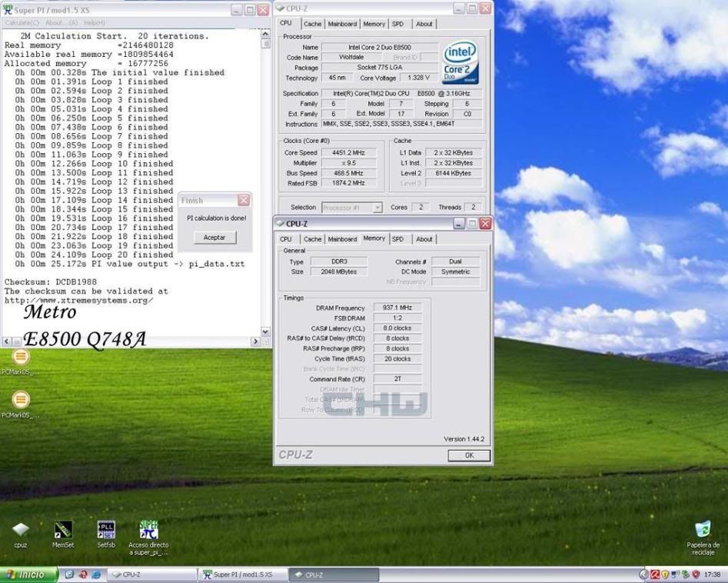Switch to Mainboard tab in lower CPU-Z window
728x583 pixels.
tap(342, 239)
